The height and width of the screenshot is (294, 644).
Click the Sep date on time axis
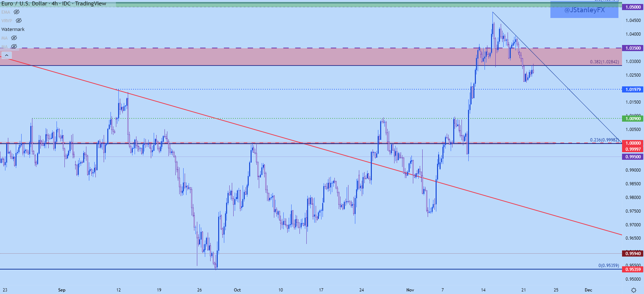[62, 290]
